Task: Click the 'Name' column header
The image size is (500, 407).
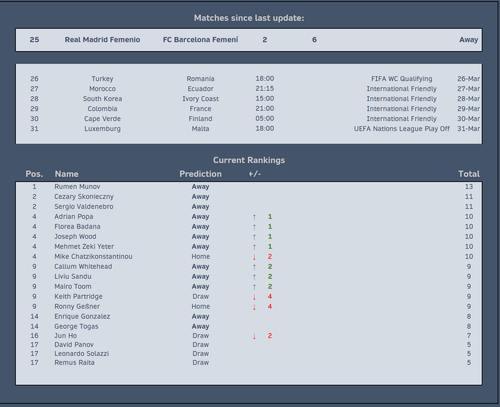Action: [x=67, y=174]
